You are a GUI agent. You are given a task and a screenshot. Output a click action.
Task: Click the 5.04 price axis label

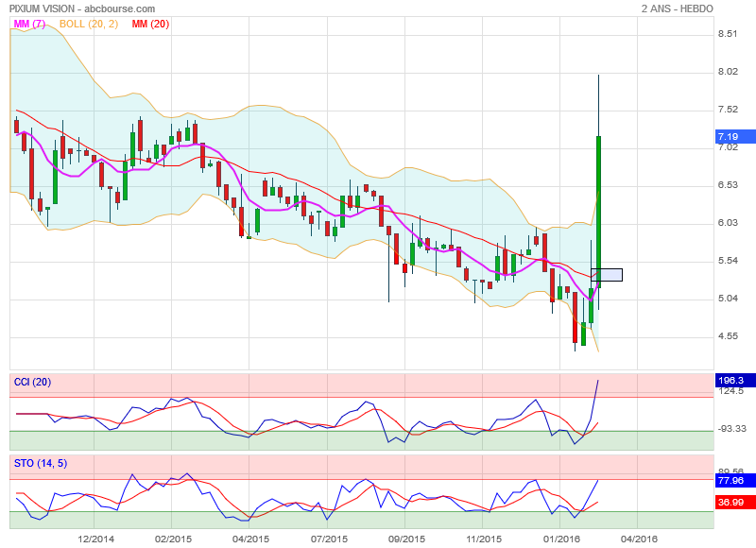pos(728,299)
